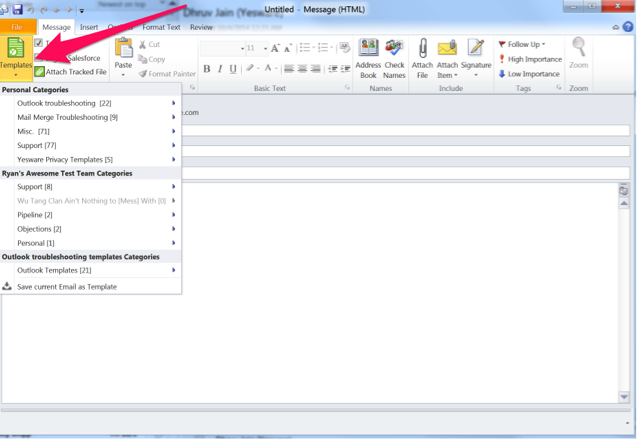Click down arrow on body scrollbar
637x439 pixels.
click(x=624, y=397)
